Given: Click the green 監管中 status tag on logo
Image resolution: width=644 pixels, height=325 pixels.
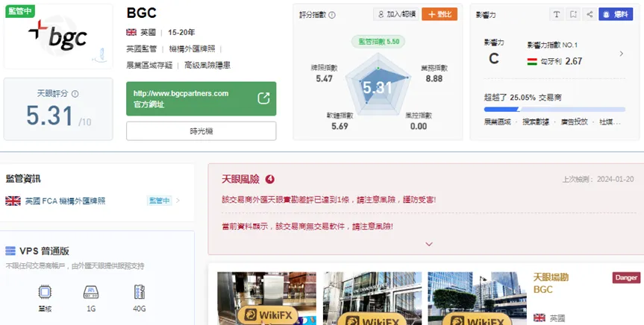Looking at the screenshot, I should (x=19, y=11).
